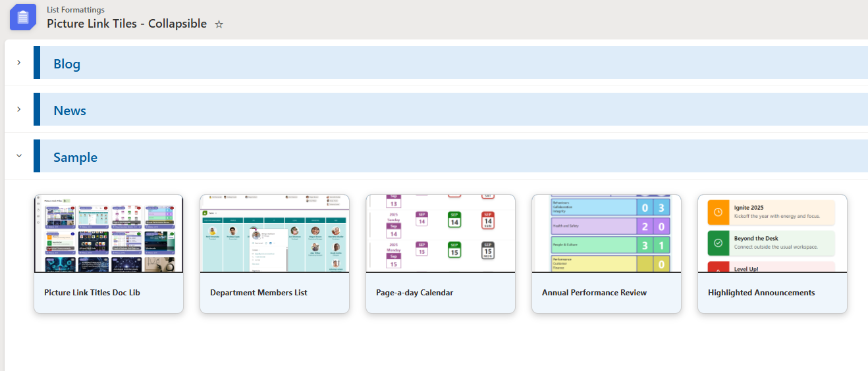Click the Picture Link Tiles - Collapsible title

coord(126,24)
